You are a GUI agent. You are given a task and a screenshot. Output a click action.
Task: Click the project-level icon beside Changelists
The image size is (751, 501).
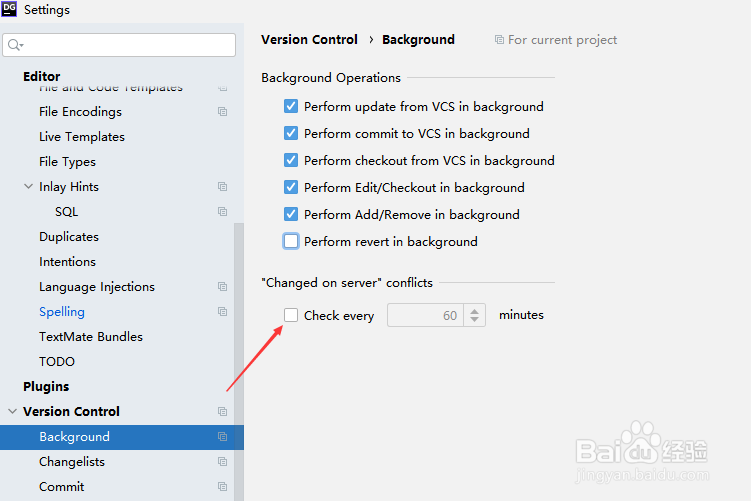pos(222,461)
